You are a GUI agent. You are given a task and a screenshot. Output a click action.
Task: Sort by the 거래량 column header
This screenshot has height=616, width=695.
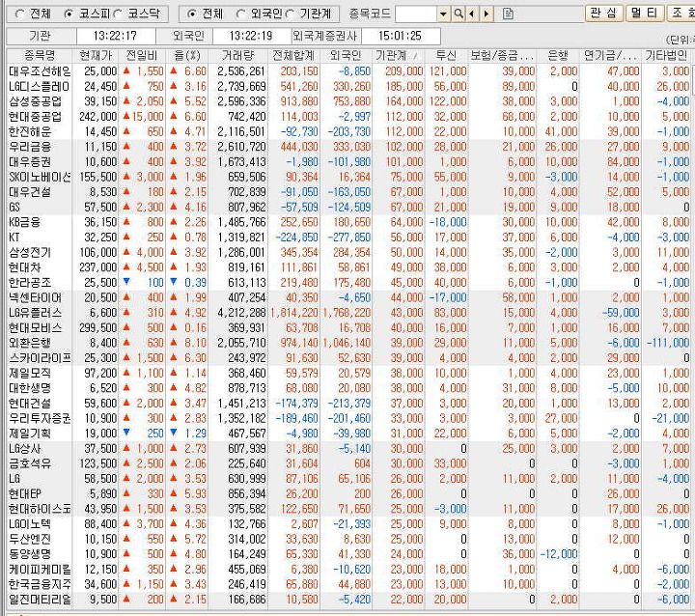tap(238, 55)
